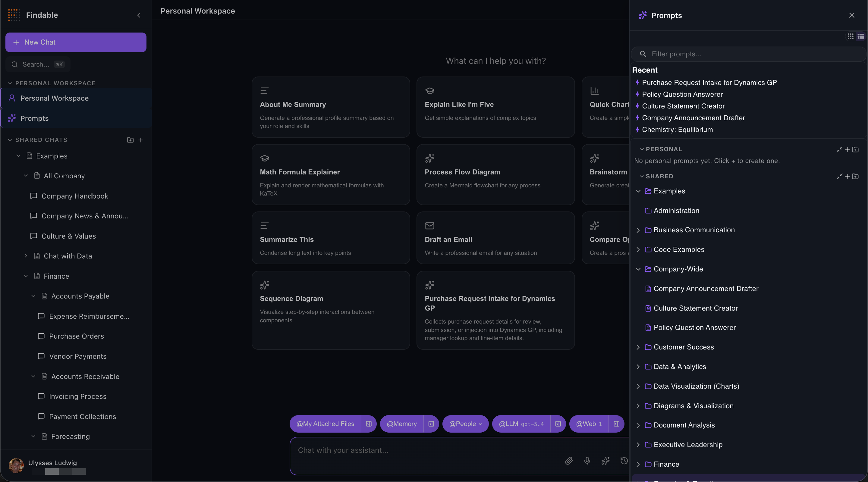868x482 pixels.
Task: Open the Culture & Values chat
Action: [69, 236]
